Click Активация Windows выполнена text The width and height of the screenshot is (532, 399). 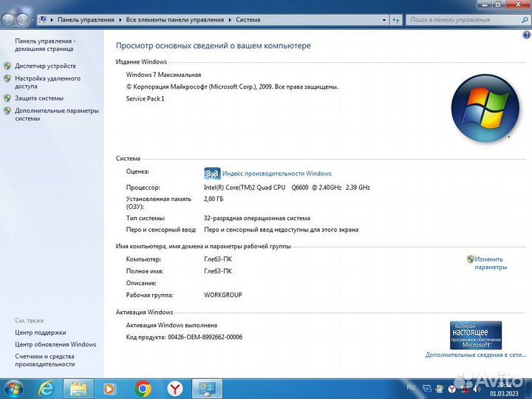(x=171, y=325)
